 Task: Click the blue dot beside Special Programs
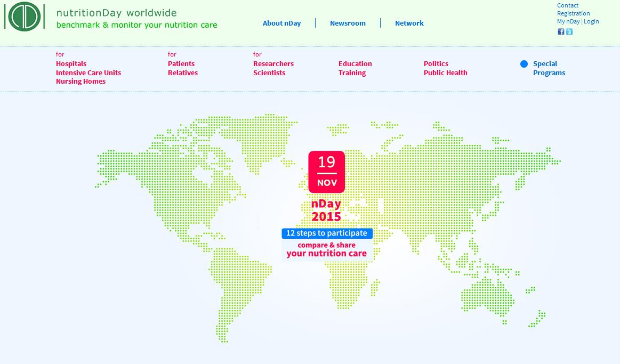(x=524, y=64)
